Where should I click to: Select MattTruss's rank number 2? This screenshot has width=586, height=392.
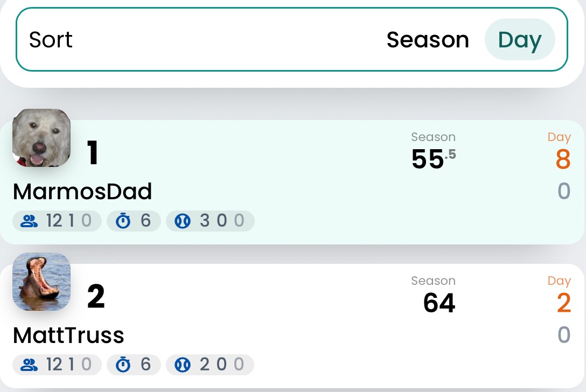[x=96, y=296]
